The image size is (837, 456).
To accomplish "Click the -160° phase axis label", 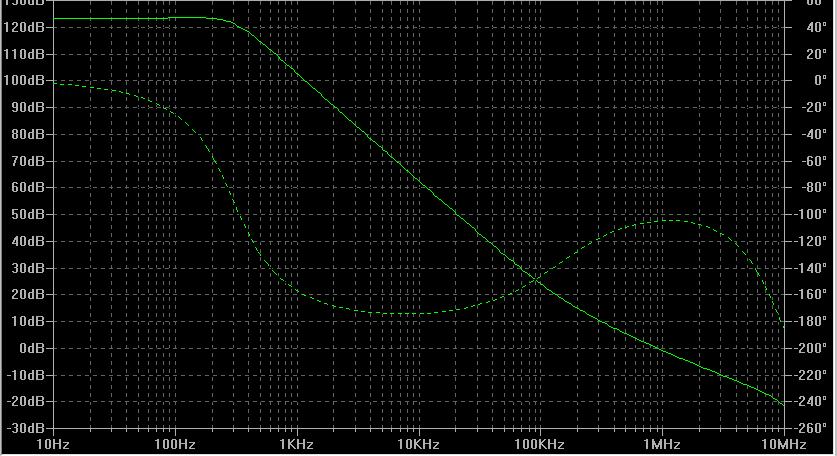I will click(x=810, y=295).
